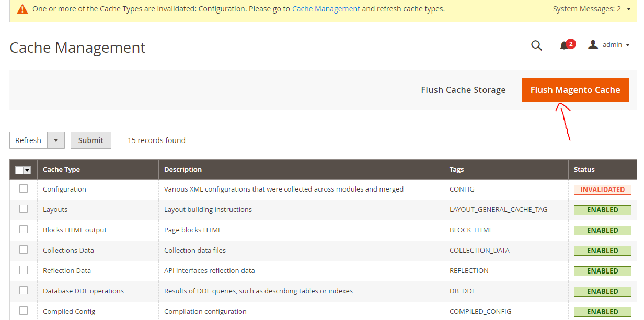Open the notifications bell icon
Image resolution: width=644 pixels, height=320 pixels.
pos(564,45)
